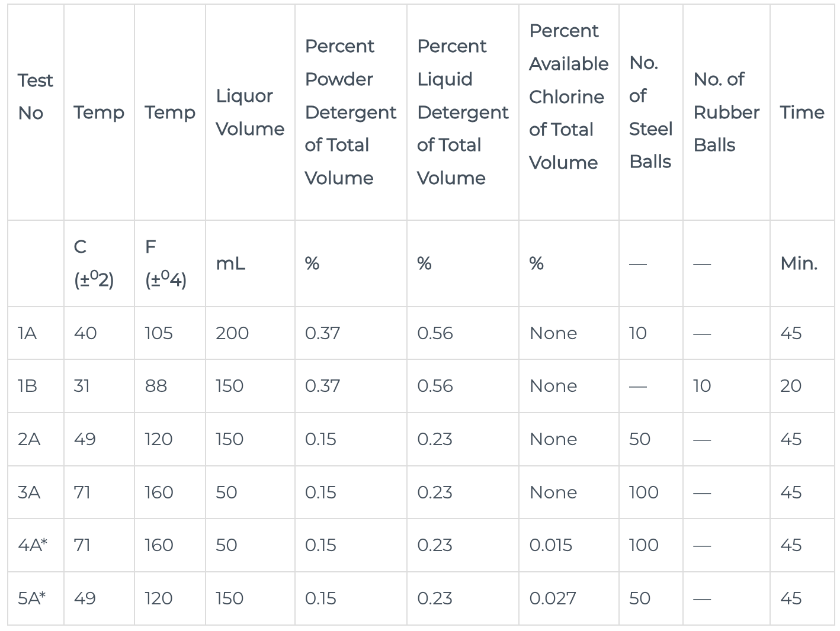The image size is (840, 631).
Task: Select the "1B" test row label
Action: [27, 386]
